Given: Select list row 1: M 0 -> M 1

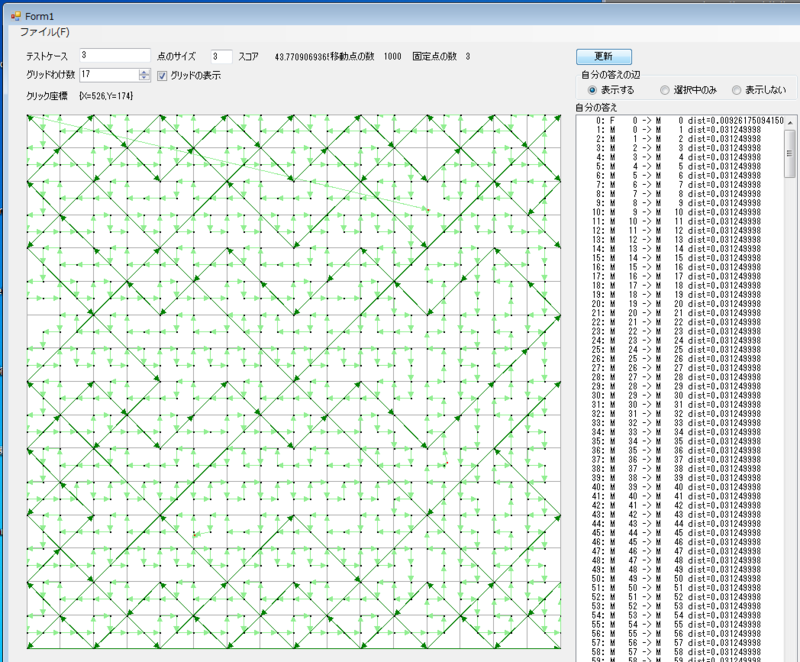Looking at the screenshot, I should pyautogui.click(x=681, y=130).
